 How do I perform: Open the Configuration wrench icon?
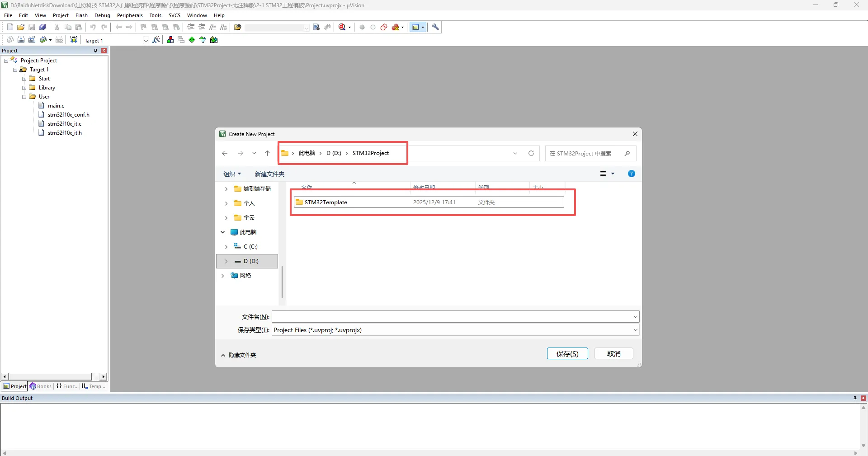tap(435, 27)
